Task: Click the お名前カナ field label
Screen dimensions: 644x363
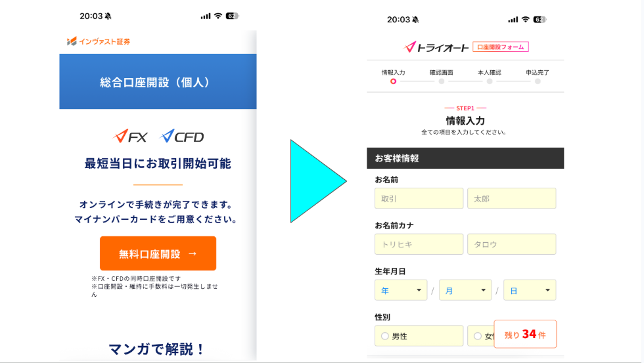Action: point(394,225)
